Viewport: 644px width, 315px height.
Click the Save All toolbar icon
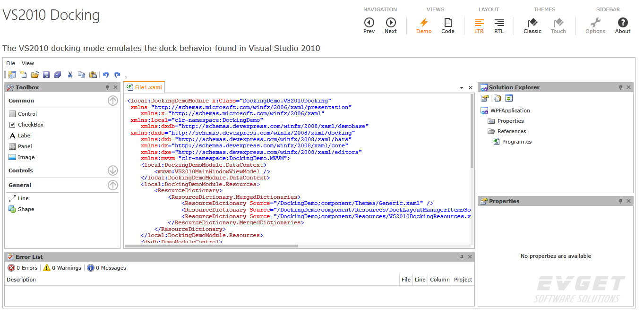(x=58, y=75)
